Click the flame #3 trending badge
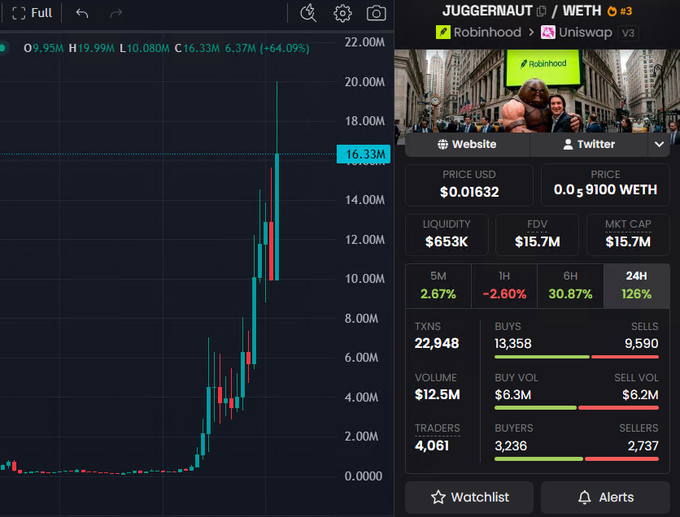Image resolution: width=680 pixels, height=517 pixels. click(619, 11)
